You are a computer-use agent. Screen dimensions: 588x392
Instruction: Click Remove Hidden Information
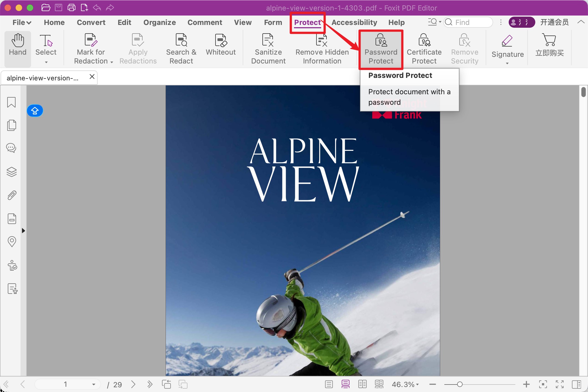(322, 49)
